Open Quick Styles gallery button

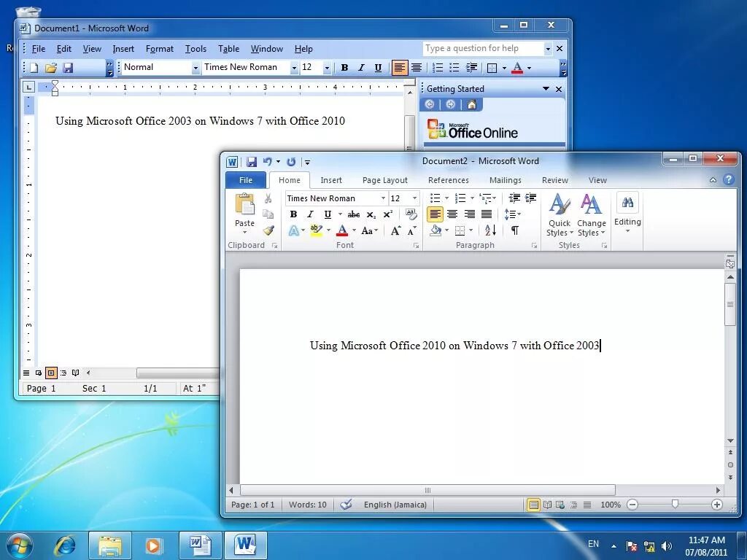coord(560,215)
